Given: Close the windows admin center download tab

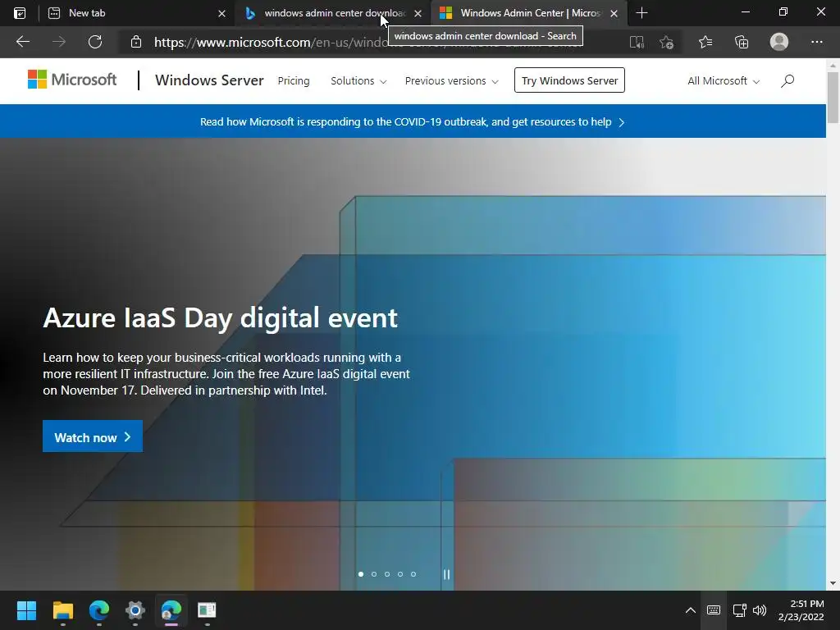Looking at the screenshot, I should pos(418,13).
